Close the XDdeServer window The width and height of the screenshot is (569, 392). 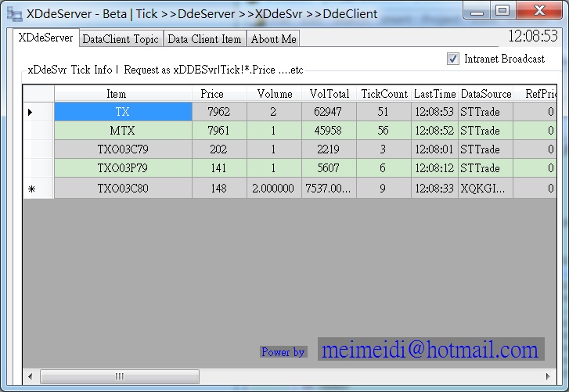(539, 10)
